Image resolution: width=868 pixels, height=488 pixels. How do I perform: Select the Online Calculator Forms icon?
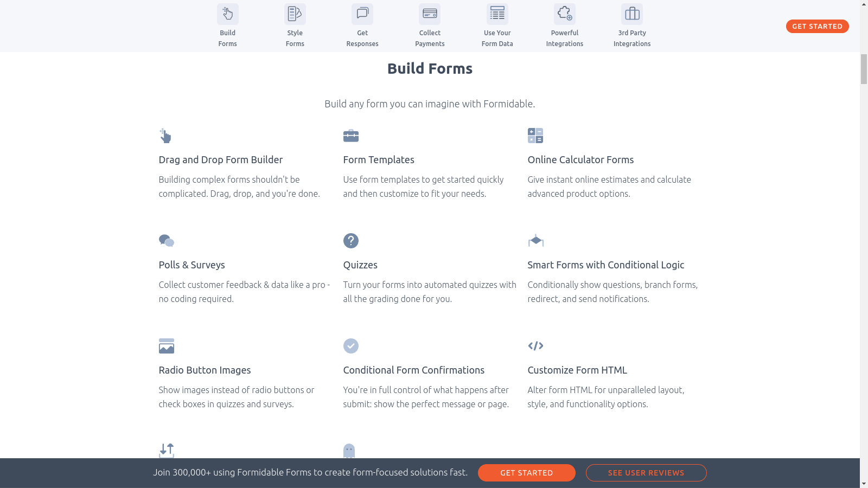point(536,136)
